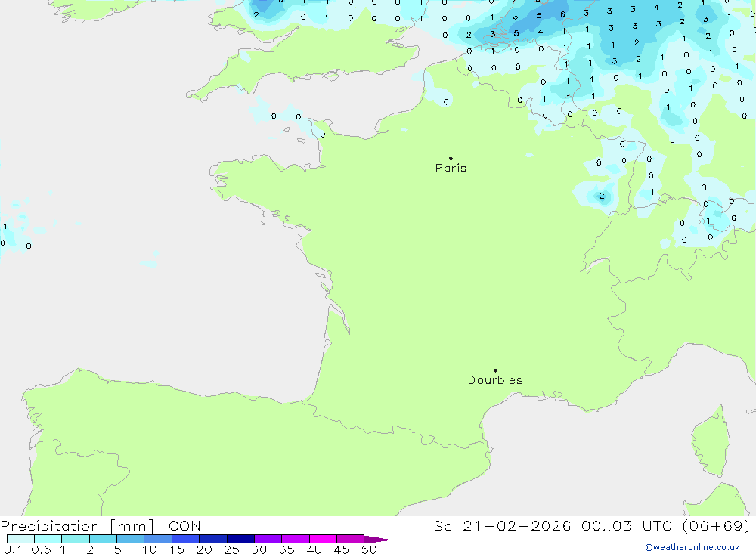Pick the legend swatch between 5 and 10
756x554 pixels.
131,539
